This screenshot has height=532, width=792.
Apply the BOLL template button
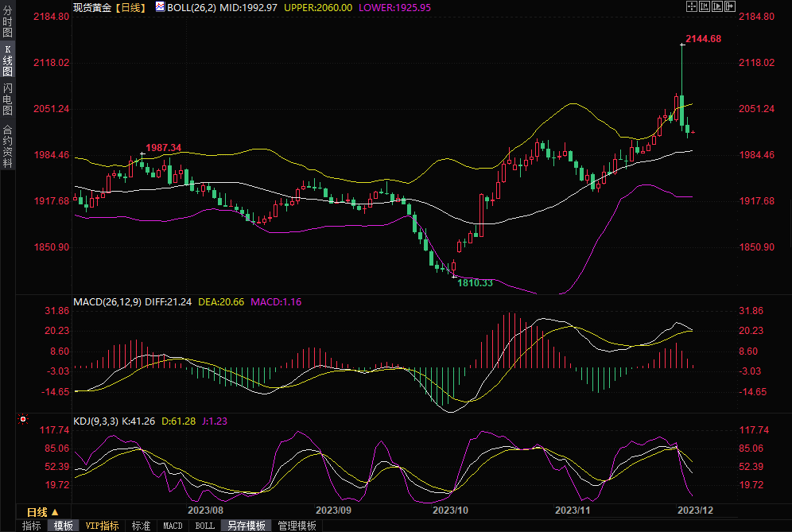coord(205,526)
